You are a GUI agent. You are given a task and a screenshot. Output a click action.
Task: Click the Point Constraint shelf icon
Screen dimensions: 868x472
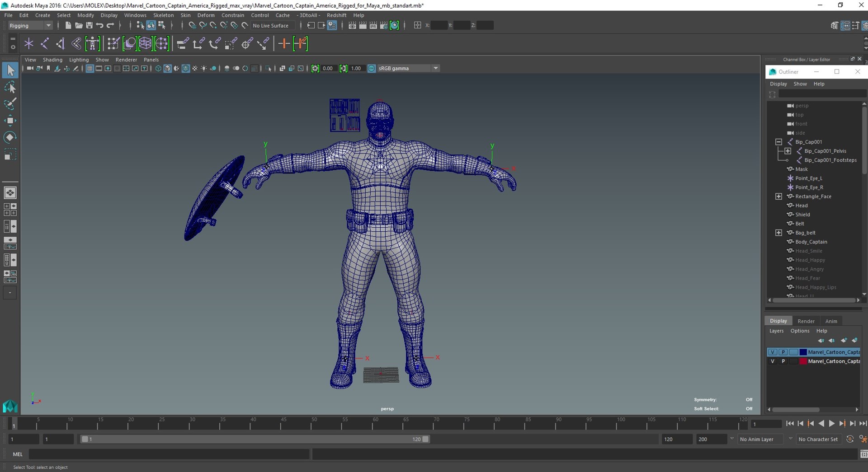point(198,44)
